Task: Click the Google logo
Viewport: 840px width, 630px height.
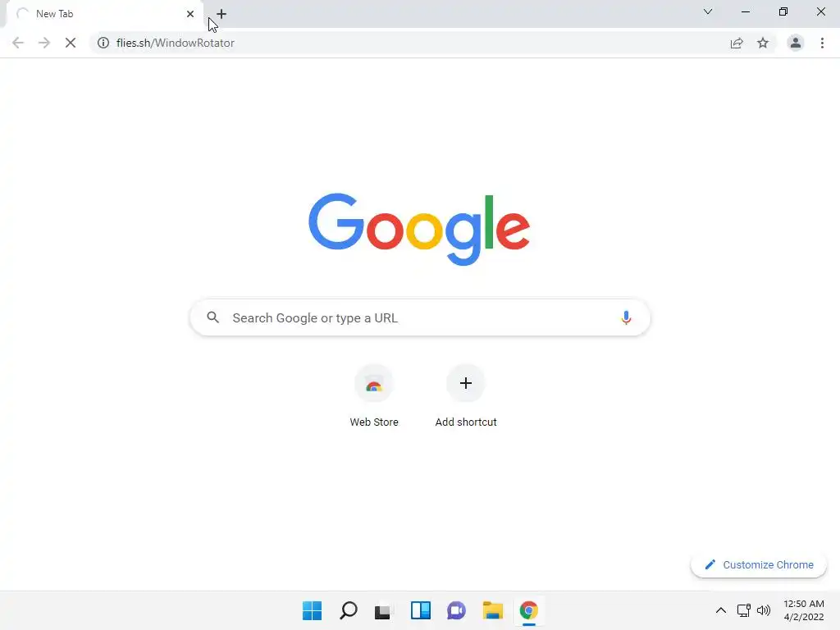Action: tap(419, 230)
